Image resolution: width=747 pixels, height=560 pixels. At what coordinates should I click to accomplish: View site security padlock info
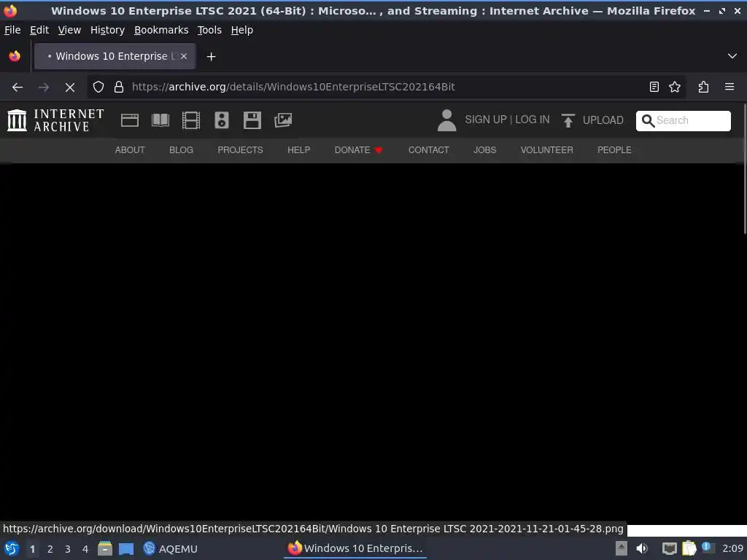click(119, 87)
